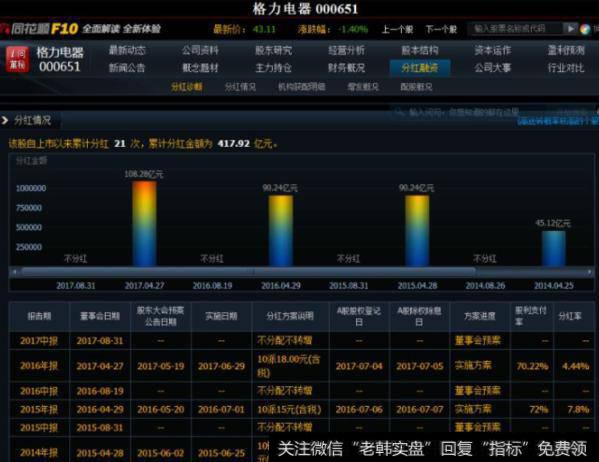Open the 主力持仓 menu item
Image resolution: width=599 pixels, height=462 pixels.
click(273, 68)
